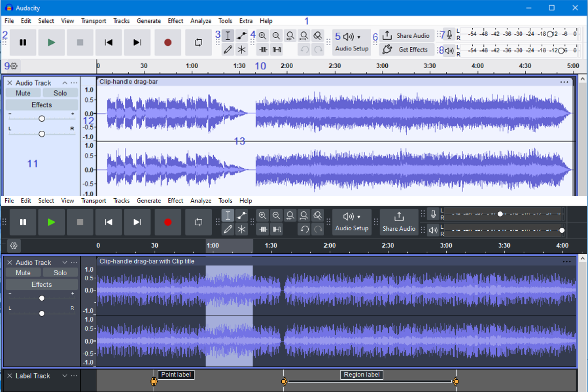Viewport: 588px width, 392px height.
Task: Close the light-theme Audio Track with X
Action: 10,83
